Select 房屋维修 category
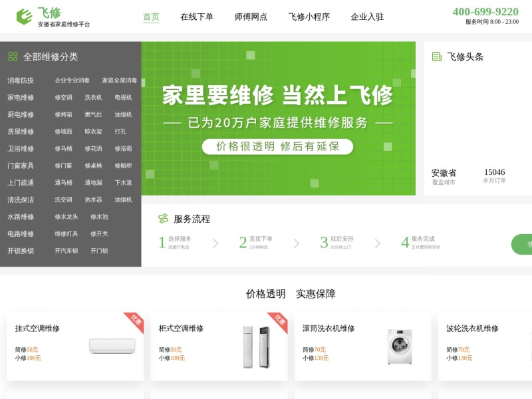Viewport: 532px width, 399px height. 21,131
